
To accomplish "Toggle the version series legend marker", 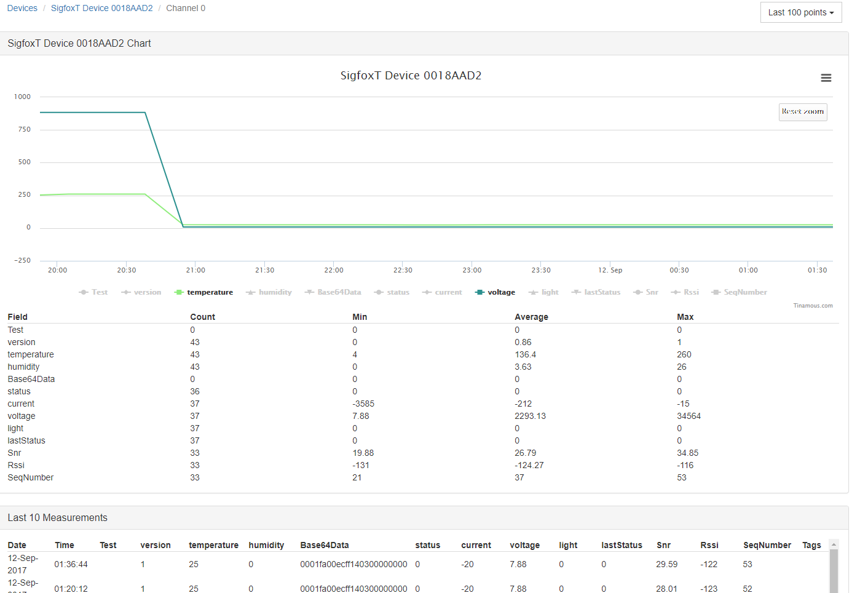I will point(126,292).
